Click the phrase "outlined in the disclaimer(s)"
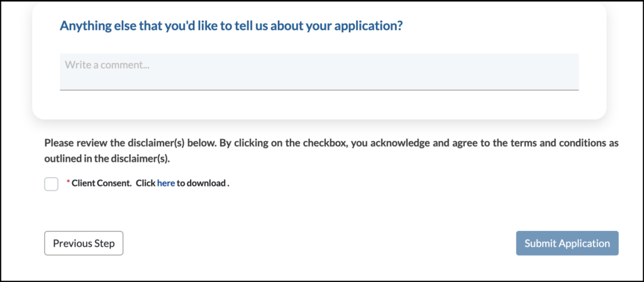Image resolution: width=644 pixels, height=282 pixels. click(x=107, y=159)
